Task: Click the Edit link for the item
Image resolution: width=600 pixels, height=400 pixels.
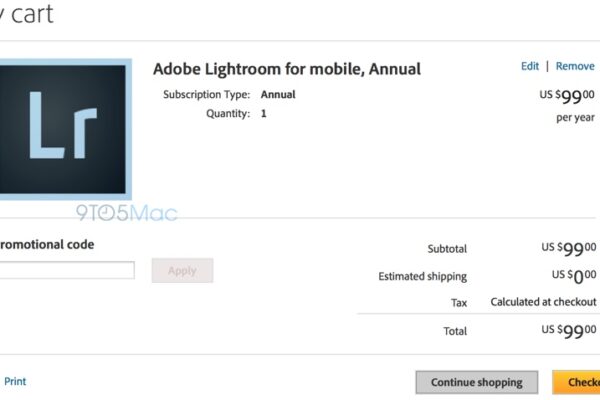Action: click(530, 66)
